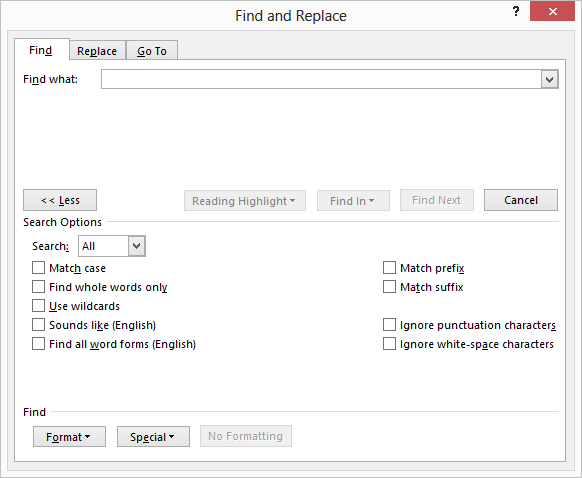Expand the Search direction dropdown
Image resolution: width=582 pixels, height=478 pixels.
(x=137, y=246)
